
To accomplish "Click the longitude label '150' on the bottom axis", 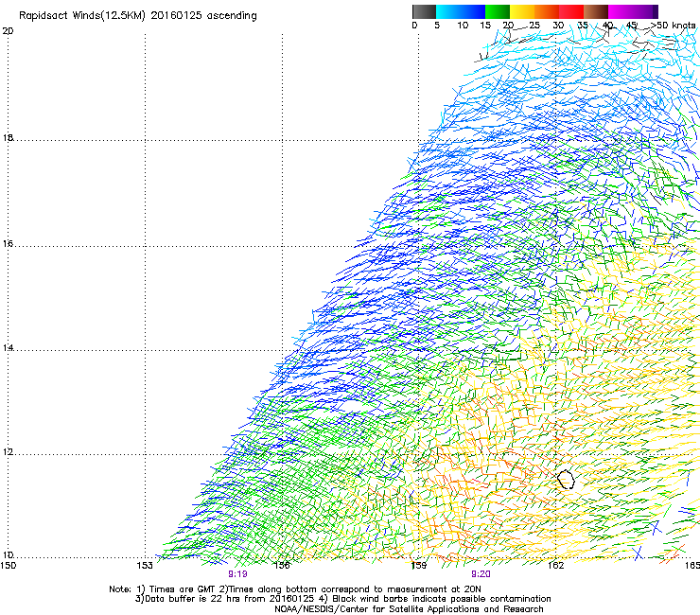I will (x=8, y=566).
